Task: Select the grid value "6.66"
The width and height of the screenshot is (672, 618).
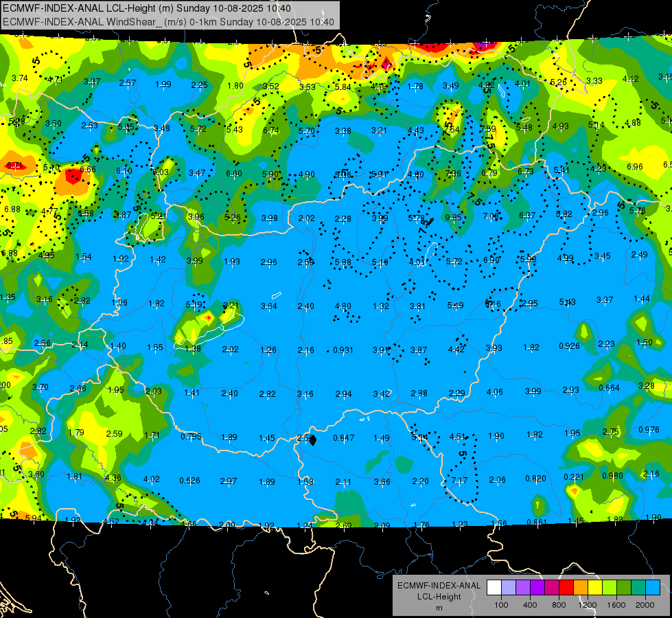Action: pos(87,169)
